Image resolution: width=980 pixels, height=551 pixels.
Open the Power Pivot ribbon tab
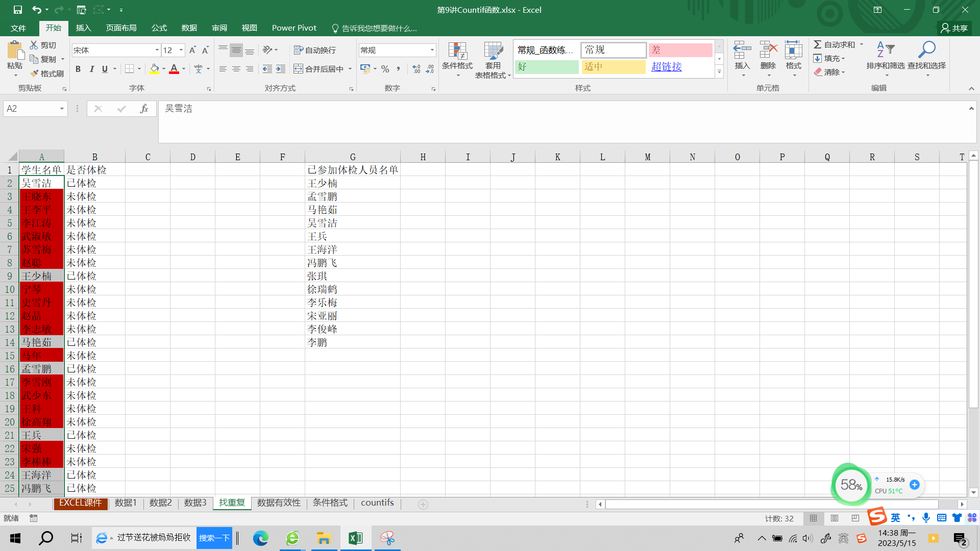(x=294, y=28)
